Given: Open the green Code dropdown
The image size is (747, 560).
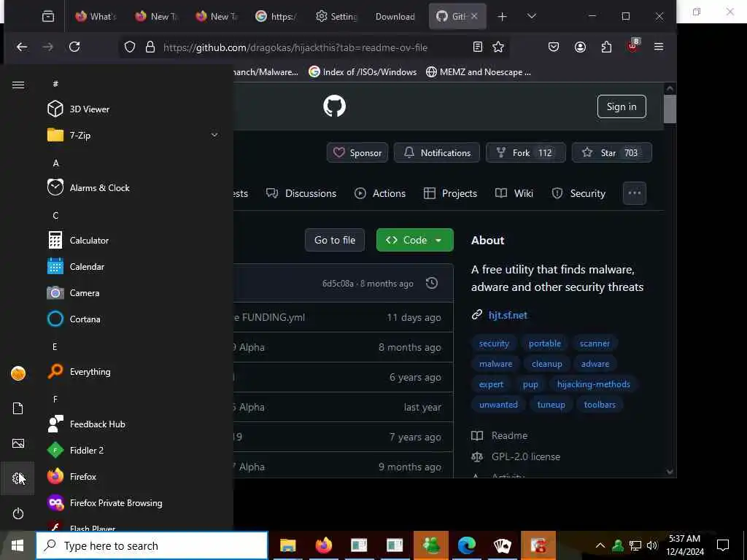Looking at the screenshot, I should tap(415, 240).
